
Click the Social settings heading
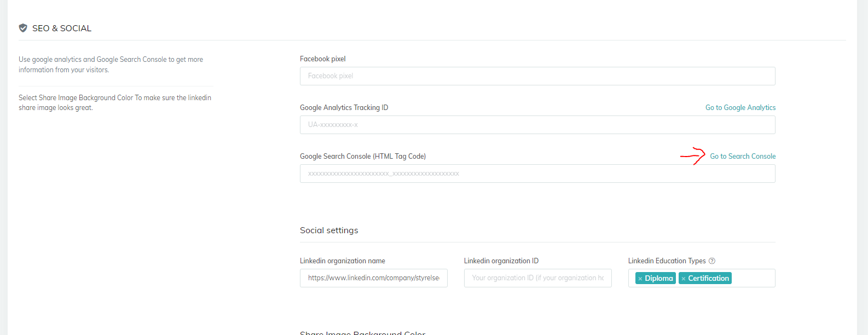(329, 230)
